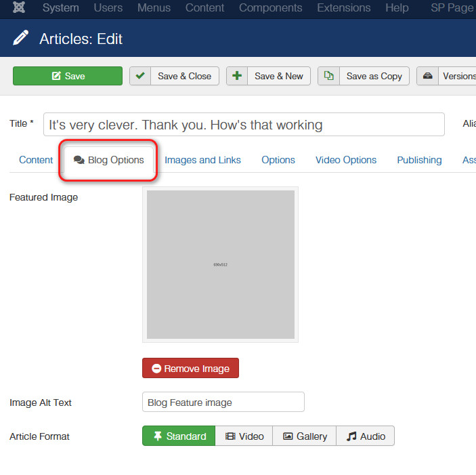Open the Components menu
The width and height of the screenshot is (476, 475).
(270, 7)
